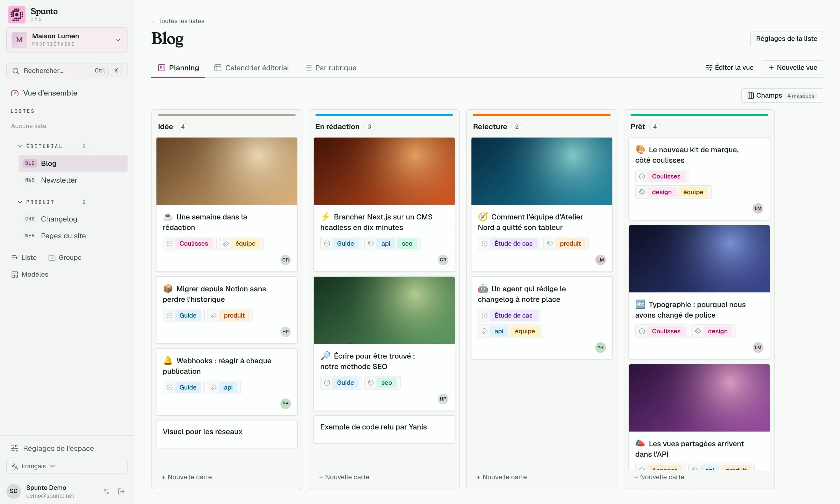This screenshot has width=840, height=504.
Task: Click the Modèles template icon
Action: 15,274
